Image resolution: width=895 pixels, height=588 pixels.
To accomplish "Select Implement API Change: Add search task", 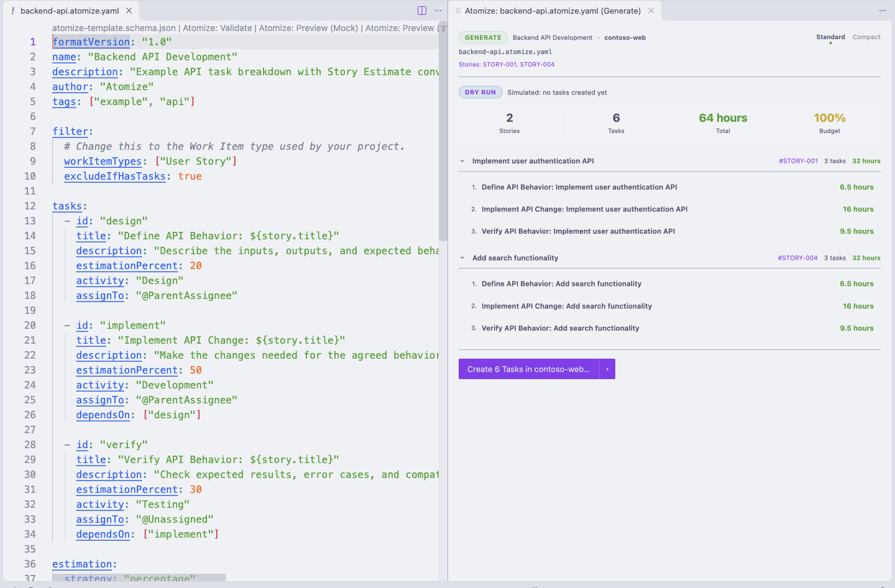I will [669, 306].
